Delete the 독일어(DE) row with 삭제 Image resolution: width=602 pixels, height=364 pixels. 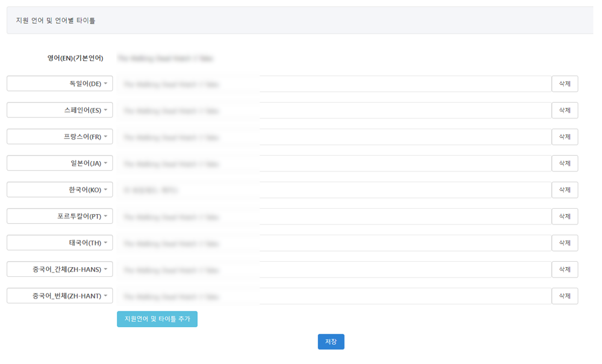[565, 84]
